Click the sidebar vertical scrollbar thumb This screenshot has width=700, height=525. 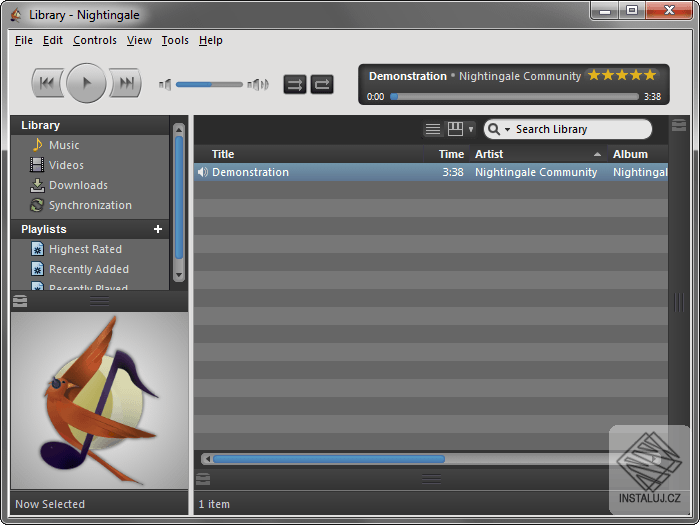(179, 198)
